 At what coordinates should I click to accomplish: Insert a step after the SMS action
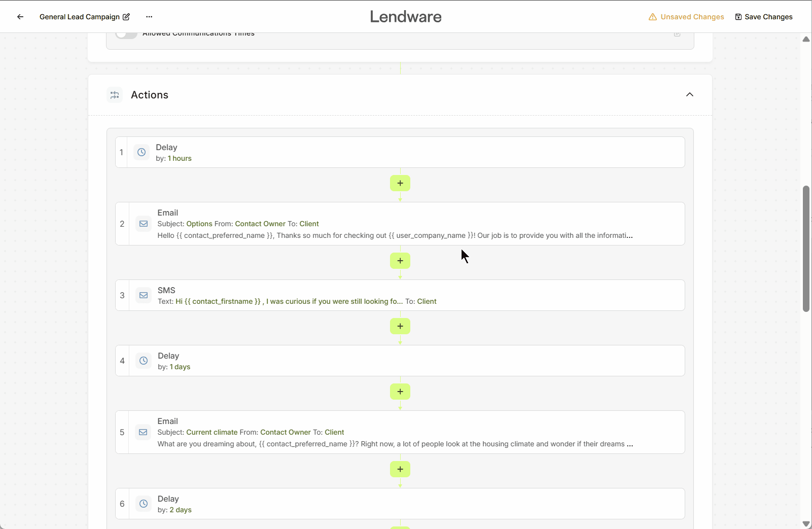tap(400, 326)
